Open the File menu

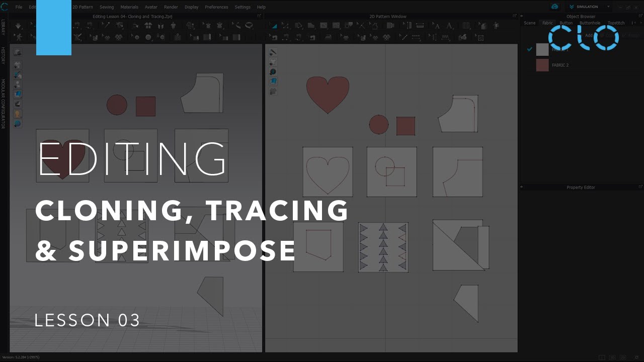click(x=19, y=7)
